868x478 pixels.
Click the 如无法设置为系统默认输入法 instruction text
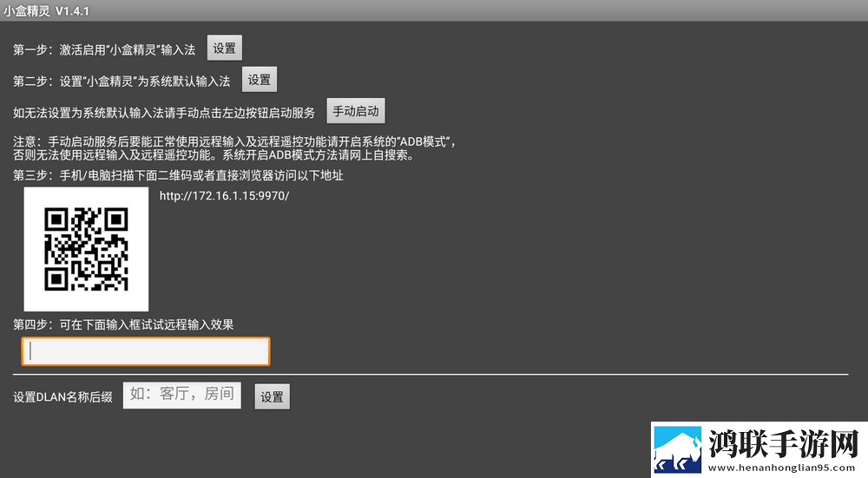point(164,113)
